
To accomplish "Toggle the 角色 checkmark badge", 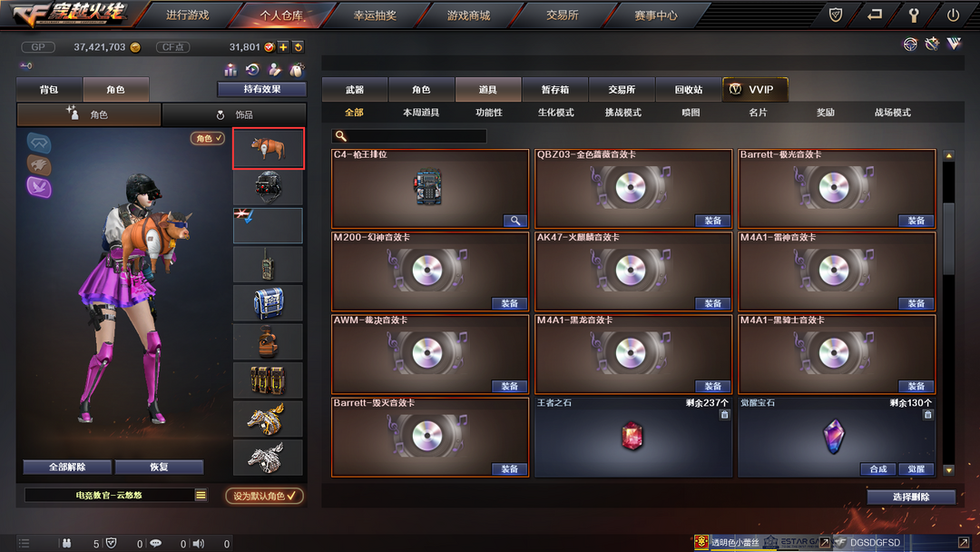I will click(208, 138).
